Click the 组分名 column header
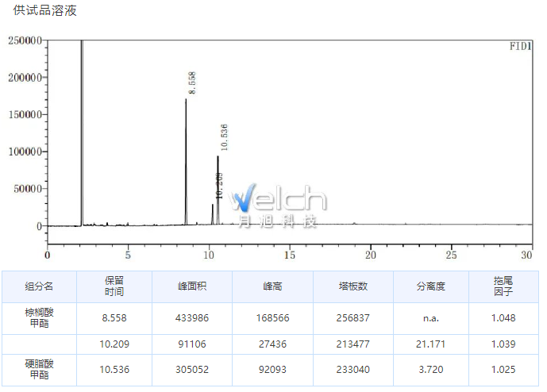 [39, 286]
